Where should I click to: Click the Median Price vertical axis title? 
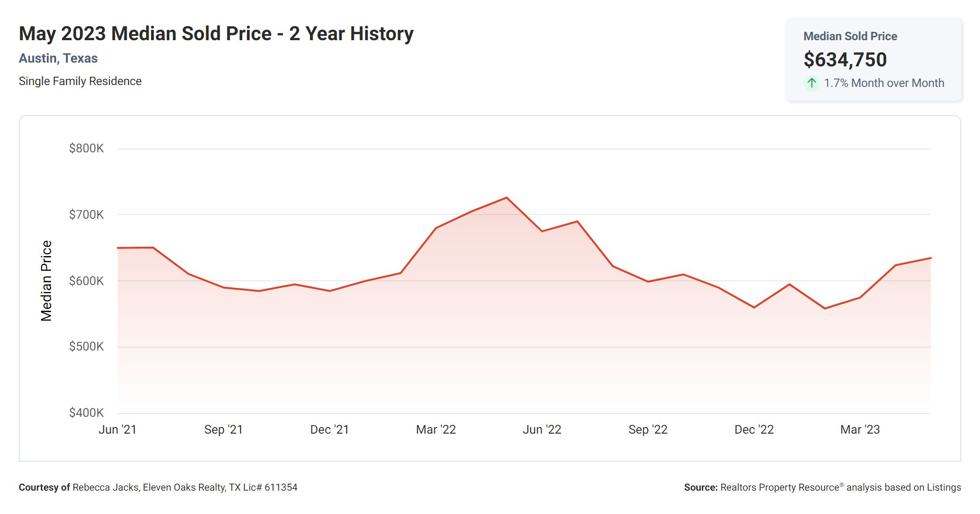point(46,281)
